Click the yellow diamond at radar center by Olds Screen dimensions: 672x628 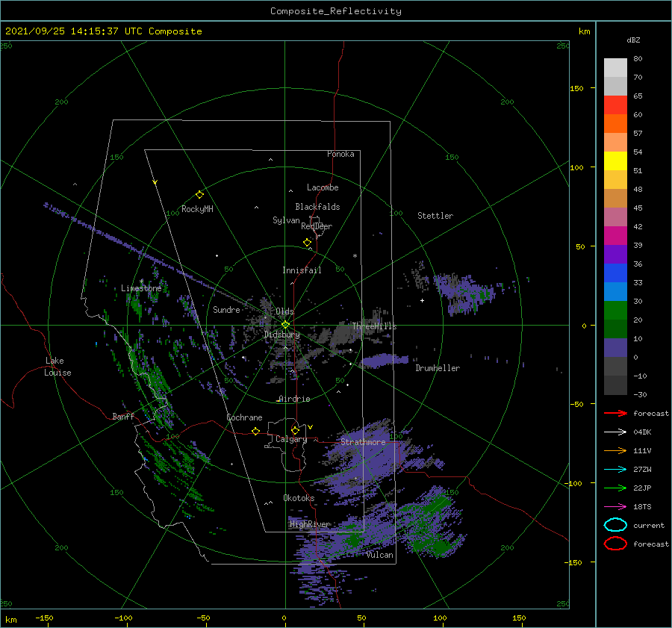[285, 325]
